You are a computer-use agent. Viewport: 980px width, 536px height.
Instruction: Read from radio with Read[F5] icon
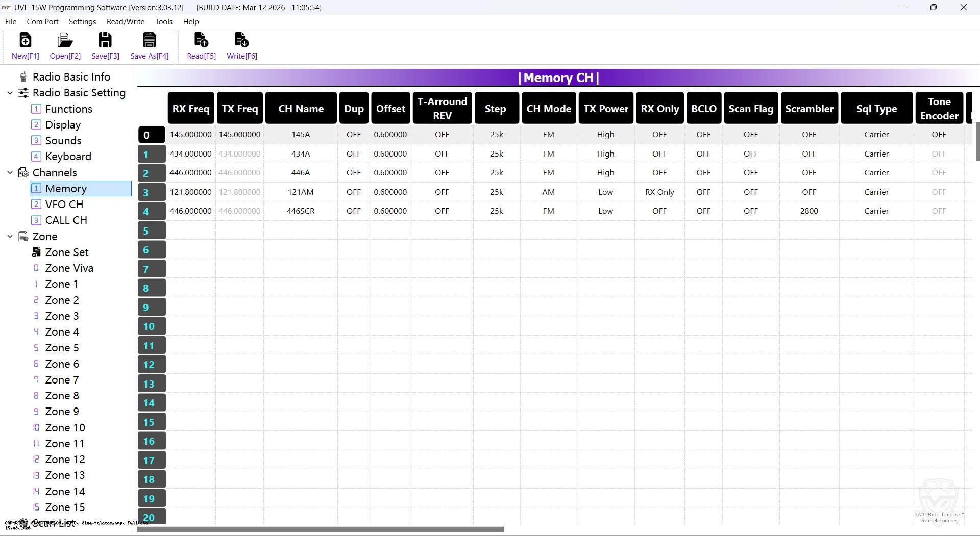click(201, 41)
